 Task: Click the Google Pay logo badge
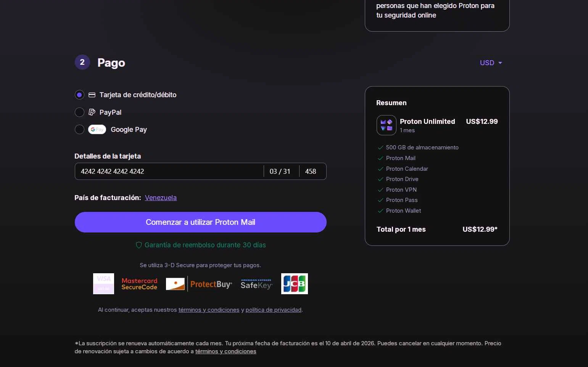pyautogui.click(x=97, y=130)
